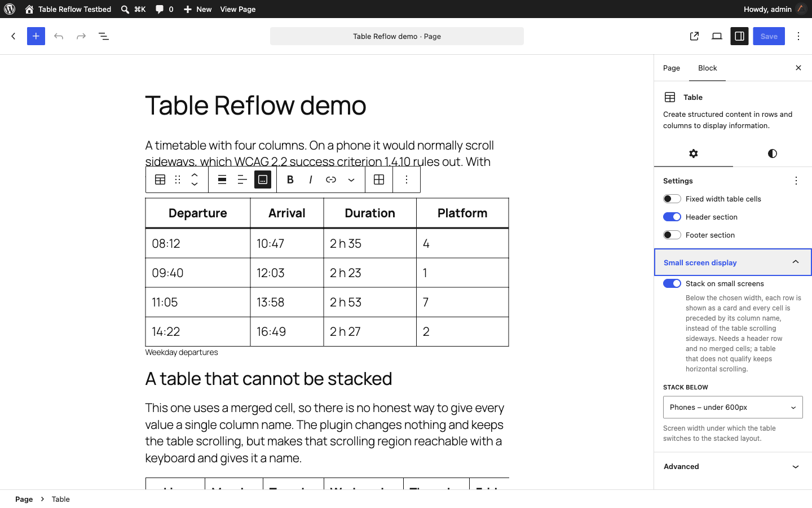The image size is (812, 508).
Task: Open the Stack Below dropdown
Action: 733,407
